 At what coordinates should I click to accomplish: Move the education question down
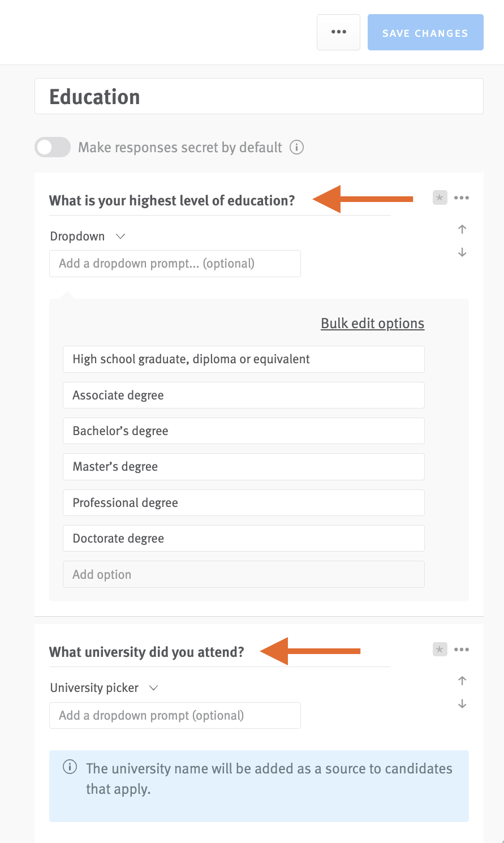pyautogui.click(x=462, y=252)
